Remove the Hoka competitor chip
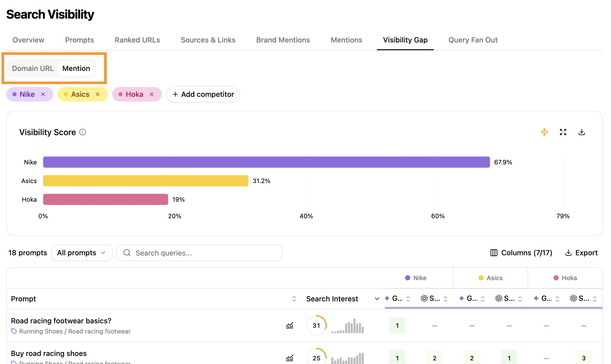Screen dimensions: 611x364 (152, 94)
